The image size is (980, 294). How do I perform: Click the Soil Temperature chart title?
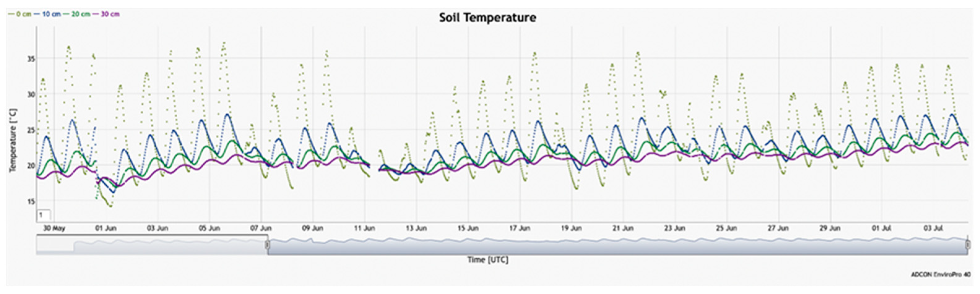(x=487, y=18)
